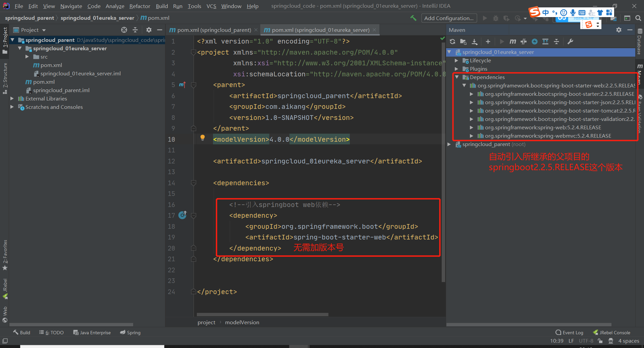Click the UTF-8 encoding in status bar
The width and height of the screenshot is (644, 348).
pyautogui.click(x=586, y=341)
